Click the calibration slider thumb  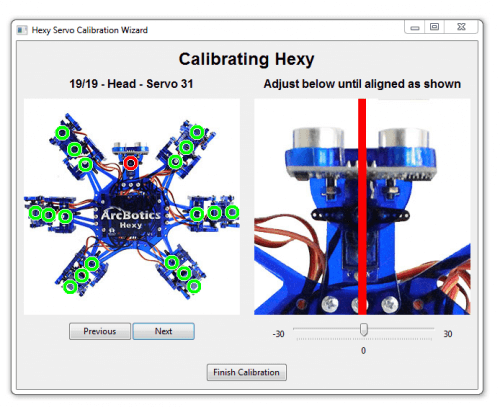click(364, 329)
